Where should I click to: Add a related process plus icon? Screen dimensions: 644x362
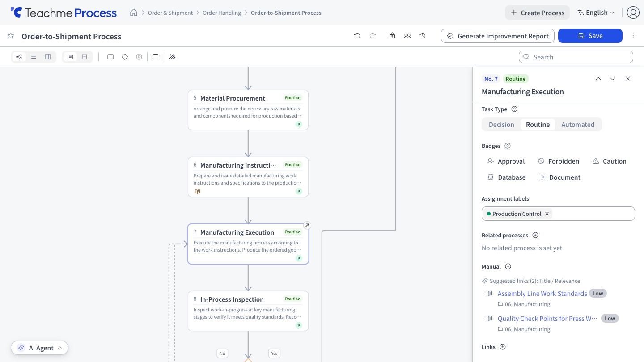tap(535, 235)
